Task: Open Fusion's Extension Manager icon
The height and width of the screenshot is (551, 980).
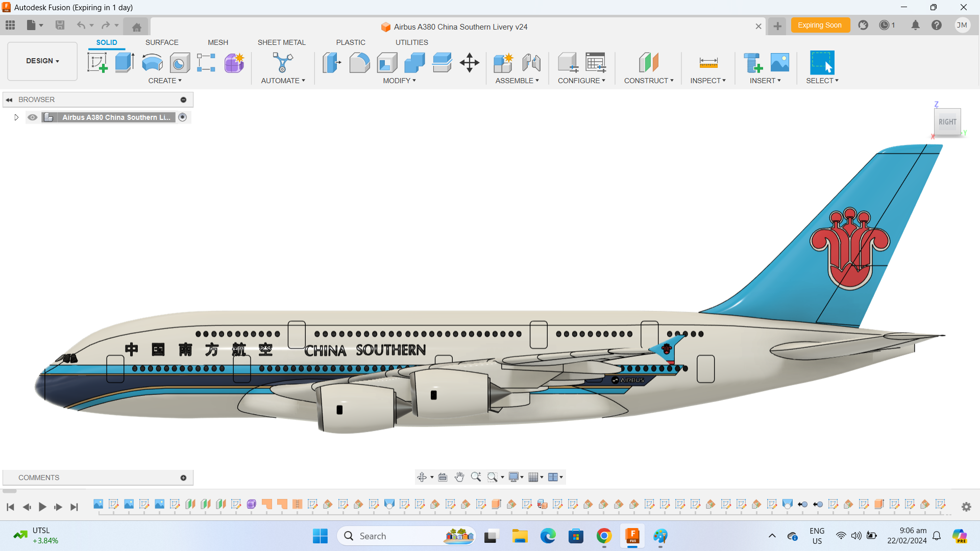Action: click(x=863, y=25)
